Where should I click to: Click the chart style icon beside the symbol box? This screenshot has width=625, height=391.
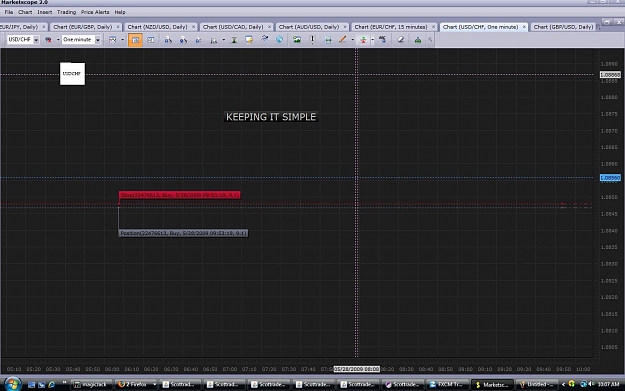coord(48,40)
